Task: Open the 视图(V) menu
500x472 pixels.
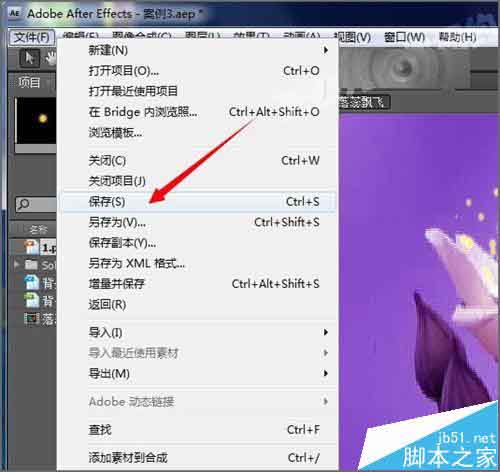Action: (352, 37)
